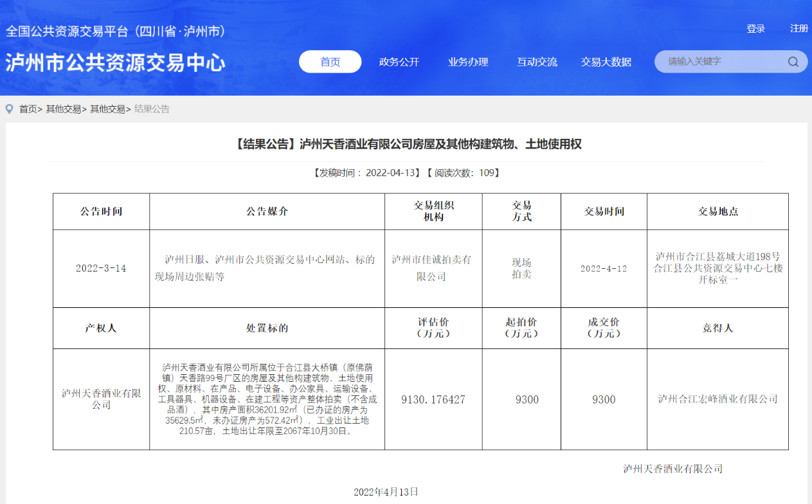Click the 交易地点 column header
This screenshot has width=812, height=504.
pos(718,212)
